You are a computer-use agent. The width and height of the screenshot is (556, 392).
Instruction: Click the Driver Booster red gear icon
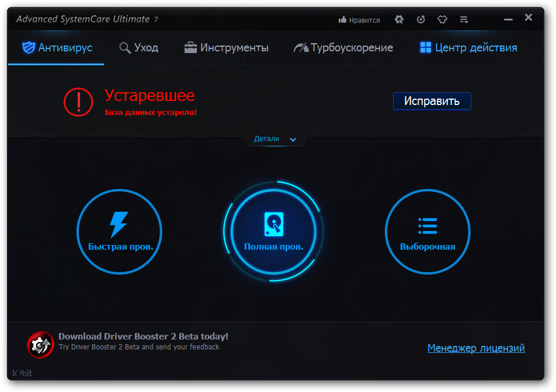pos(40,345)
